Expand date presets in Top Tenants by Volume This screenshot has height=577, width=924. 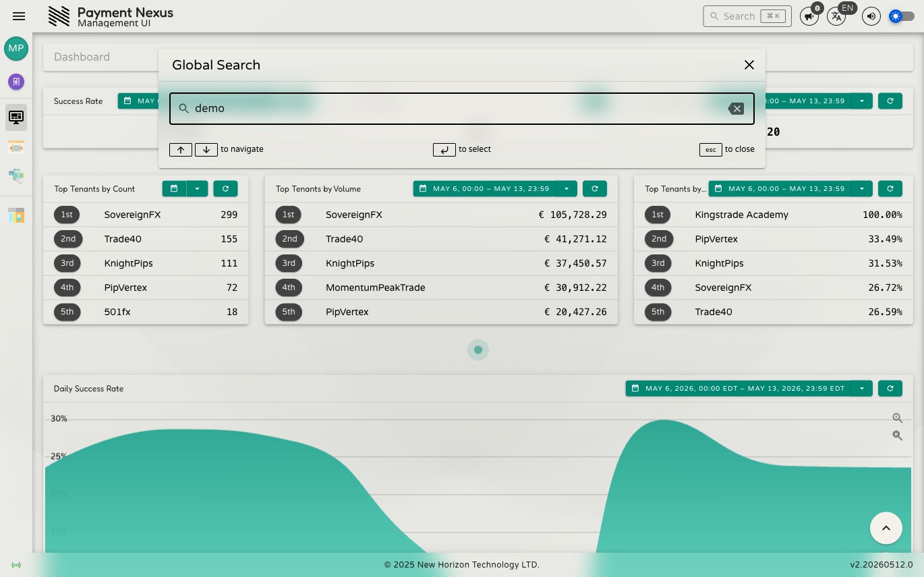(567, 189)
